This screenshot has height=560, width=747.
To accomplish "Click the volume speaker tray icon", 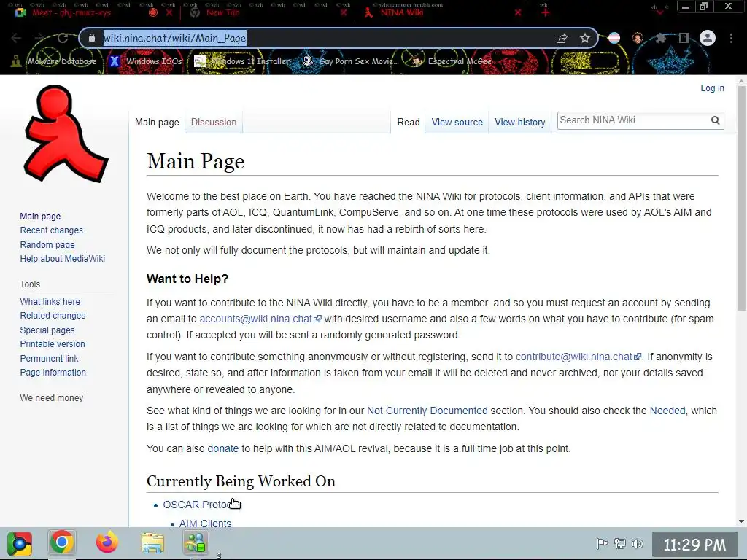I will click(637, 543).
